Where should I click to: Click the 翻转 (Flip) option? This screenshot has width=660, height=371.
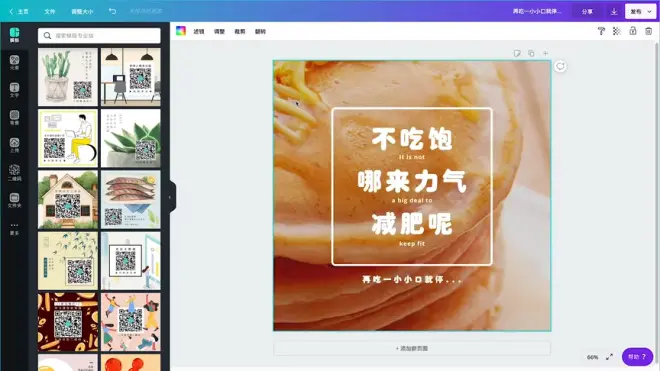(261, 32)
